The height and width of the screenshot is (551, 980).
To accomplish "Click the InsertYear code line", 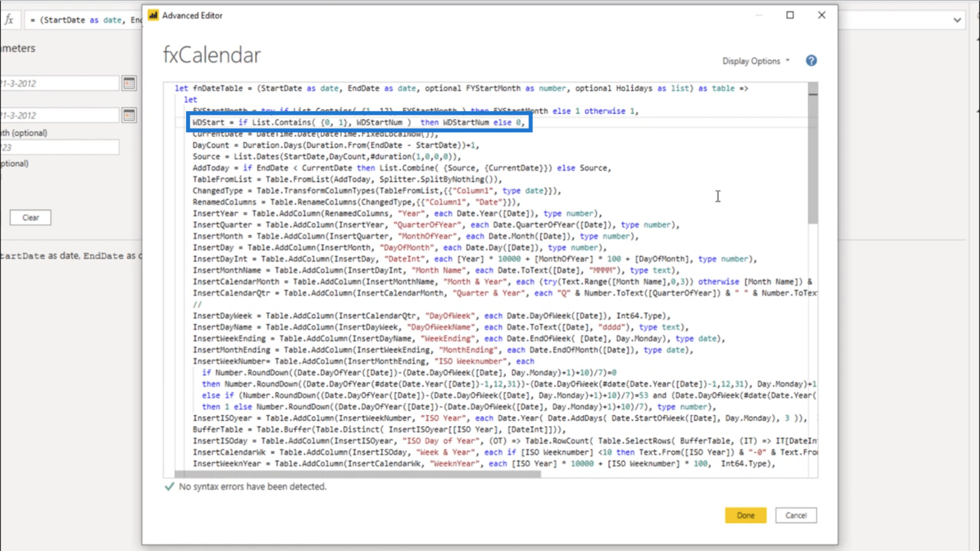I will coord(397,213).
